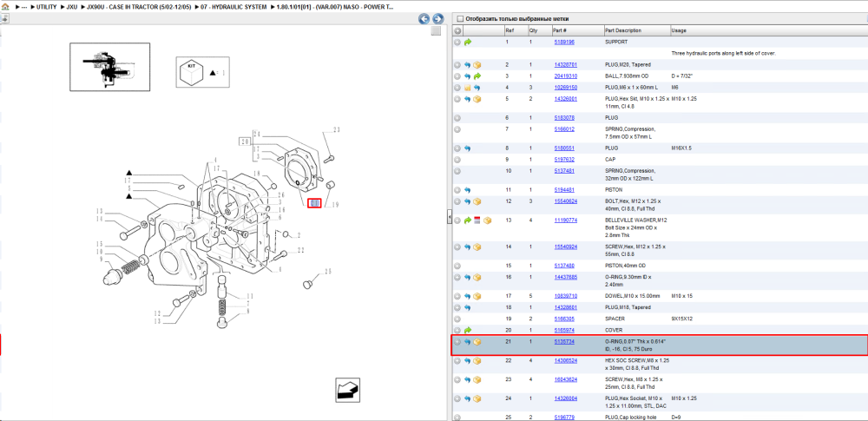Click the green arrow icon in BELLEVILLE WASHER row

[468, 220]
